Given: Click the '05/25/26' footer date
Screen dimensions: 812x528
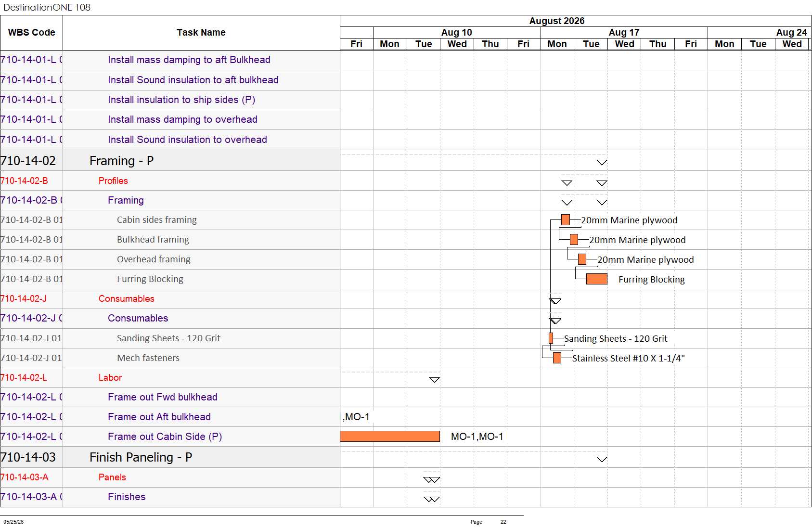Looking at the screenshot, I should (13, 522).
